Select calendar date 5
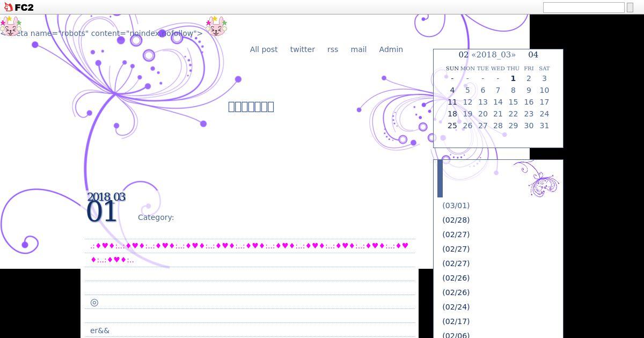The image size is (644, 338). 467,90
